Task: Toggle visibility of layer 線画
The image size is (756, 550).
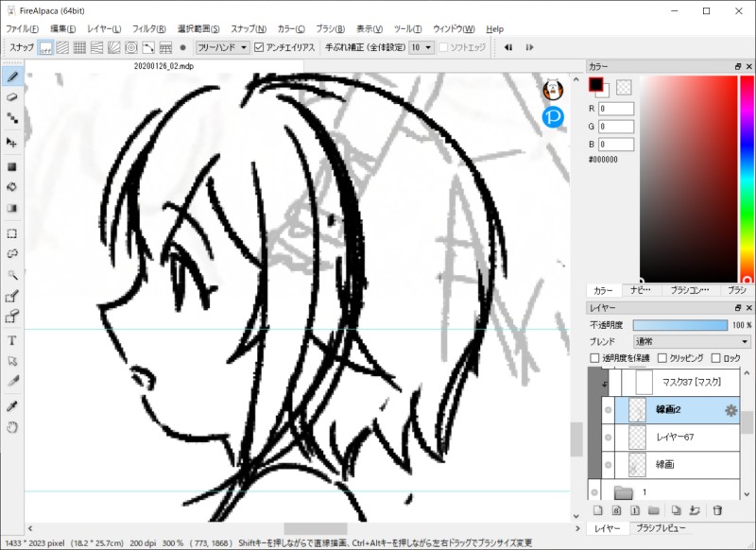Action: click(x=608, y=465)
